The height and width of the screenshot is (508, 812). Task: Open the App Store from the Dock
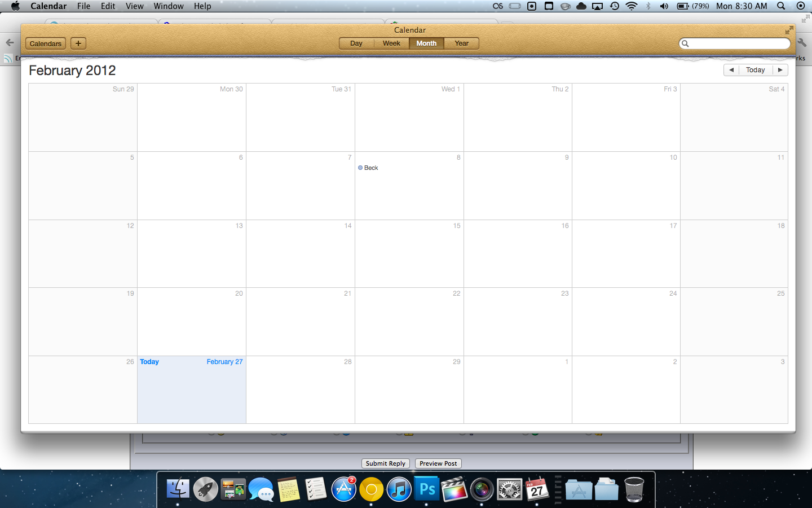pyautogui.click(x=343, y=489)
